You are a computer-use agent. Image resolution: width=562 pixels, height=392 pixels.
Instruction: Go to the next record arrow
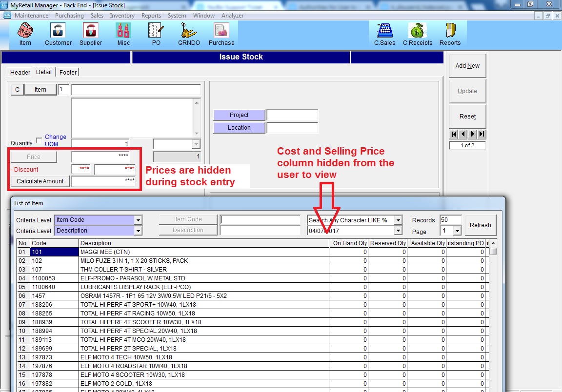[x=473, y=134]
